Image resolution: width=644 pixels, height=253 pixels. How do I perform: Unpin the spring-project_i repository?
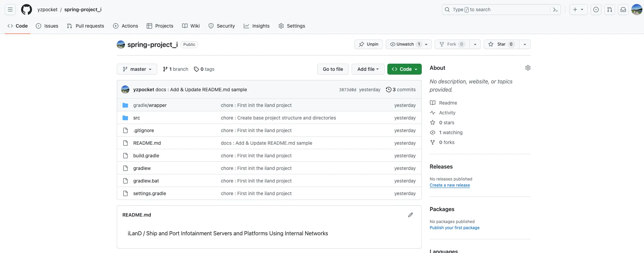point(369,44)
